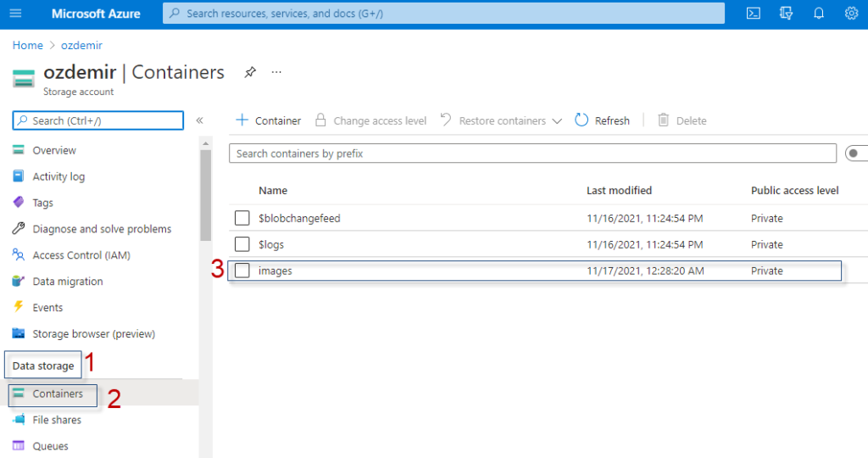
Task: Click the Access Control (IAM) icon
Action: 19,254
